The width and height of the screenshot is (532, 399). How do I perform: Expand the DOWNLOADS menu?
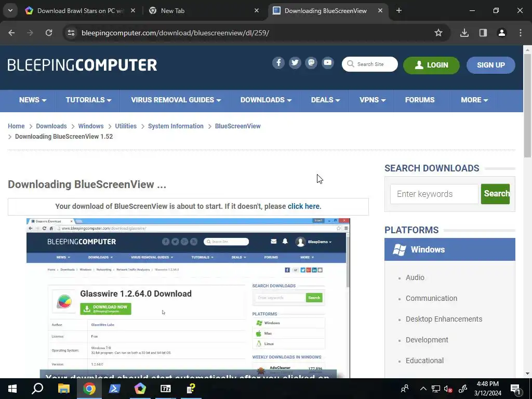point(266,100)
